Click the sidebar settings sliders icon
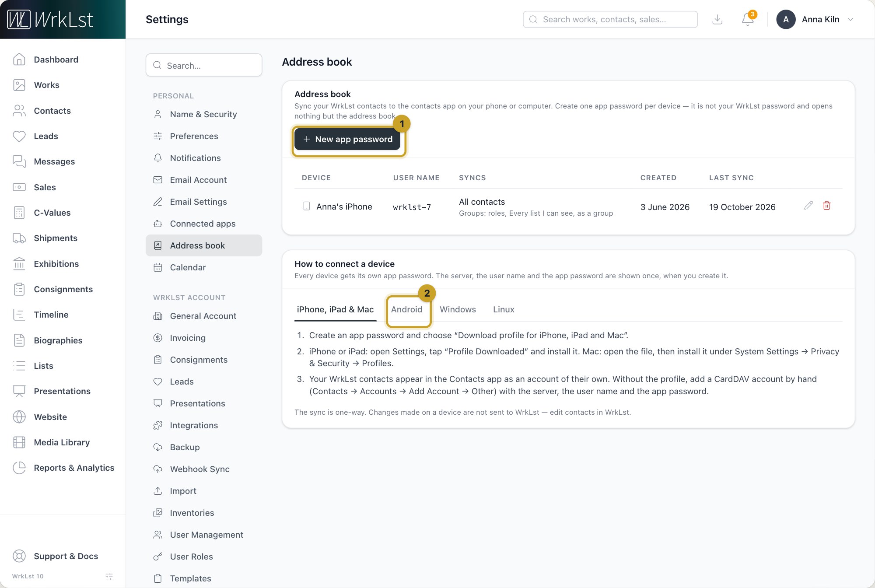875x588 pixels. pyautogui.click(x=109, y=576)
